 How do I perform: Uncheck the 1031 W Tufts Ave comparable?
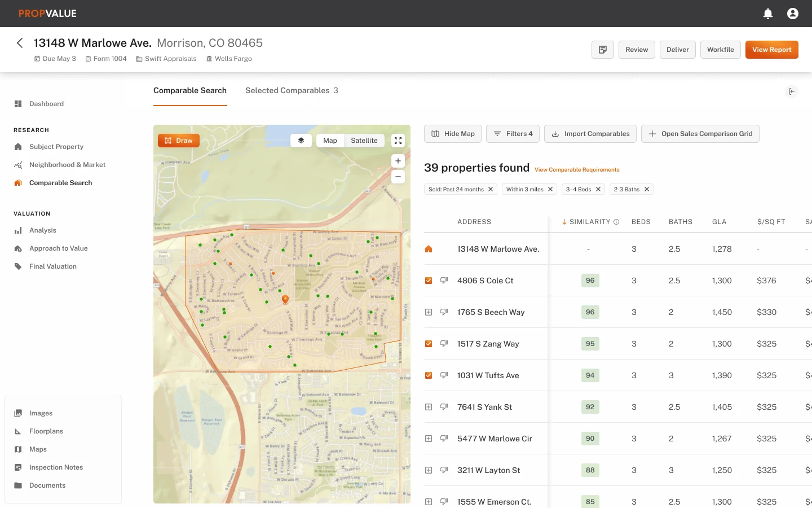[429, 375]
